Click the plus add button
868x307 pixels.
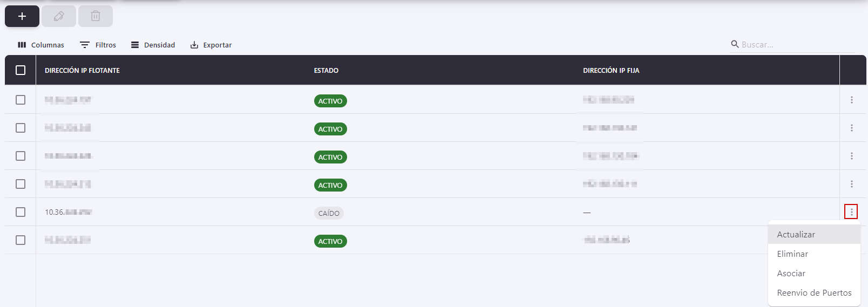click(22, 16)
